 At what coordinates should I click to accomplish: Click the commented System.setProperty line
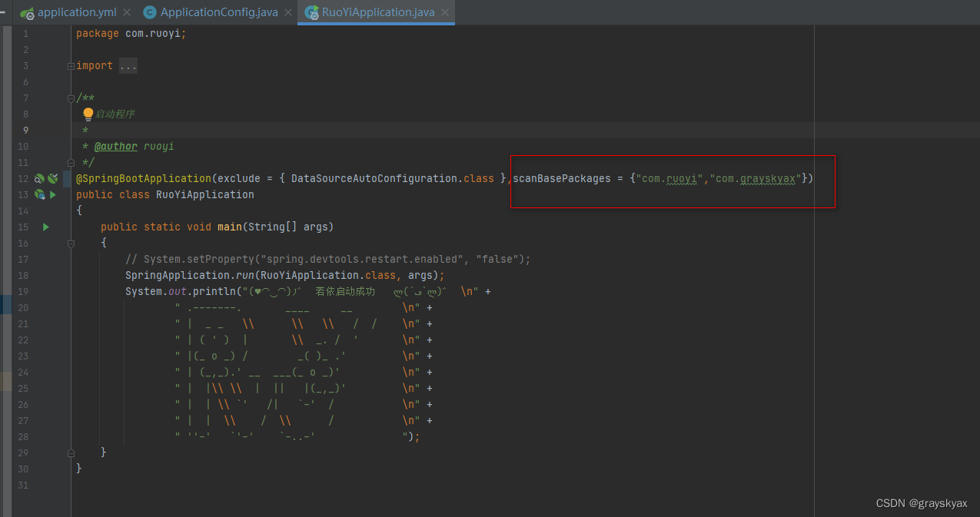(x=328, y=259)
